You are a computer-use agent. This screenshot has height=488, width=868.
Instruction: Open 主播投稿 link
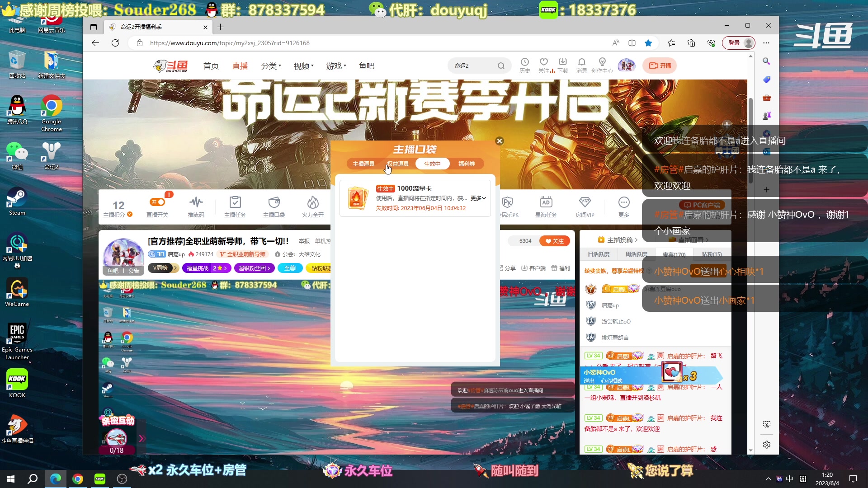(x=618, y=240)
